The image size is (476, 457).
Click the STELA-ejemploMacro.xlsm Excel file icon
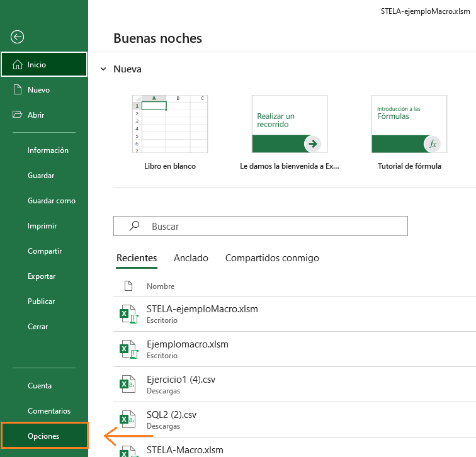coord(128,314)
